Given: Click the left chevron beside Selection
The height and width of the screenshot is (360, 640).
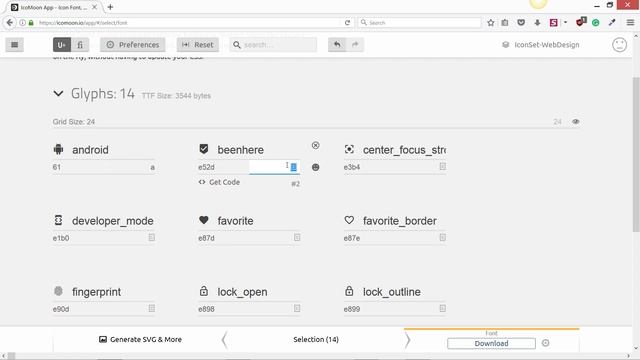Looking at the screenshot, I should (x=224, y=340).
